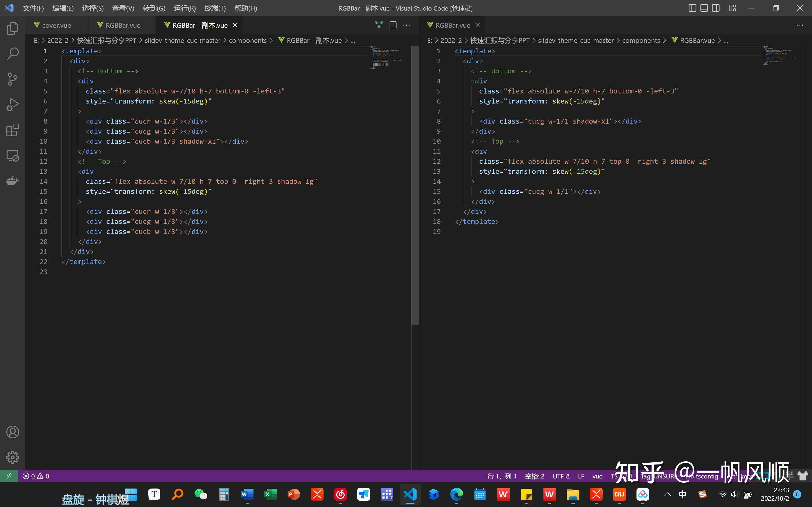
Task: Click the errors and warnings status indicator
Action: pos(36,476)
